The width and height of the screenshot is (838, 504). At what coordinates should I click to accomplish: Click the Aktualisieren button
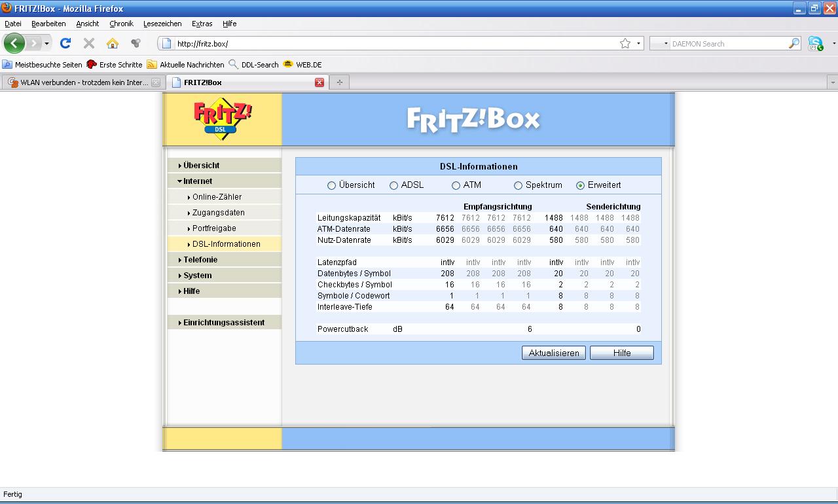(x=554, y=353)
